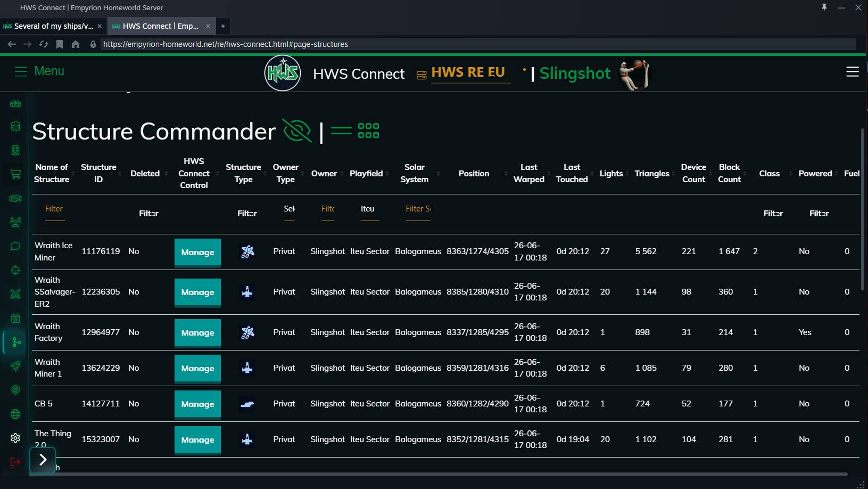Image resolution: width=868 pixels, height=489 pixels.
Task: Click the browser home icon
Action: coord(76,44)
